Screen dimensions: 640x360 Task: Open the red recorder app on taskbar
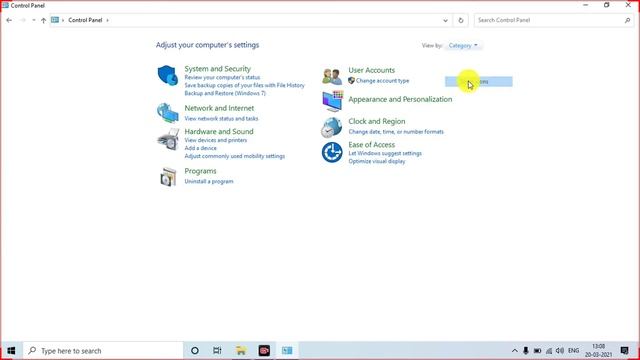click(264, 351)
